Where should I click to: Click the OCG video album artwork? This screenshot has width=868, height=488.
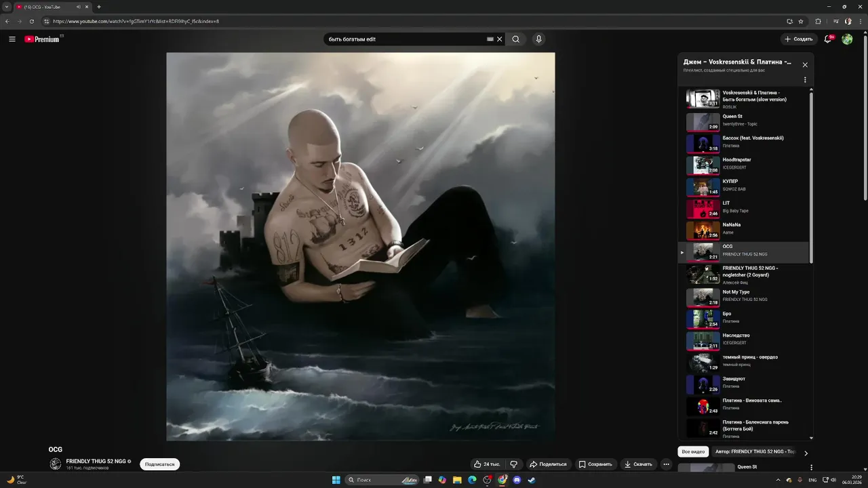click(x=361, y=247)
